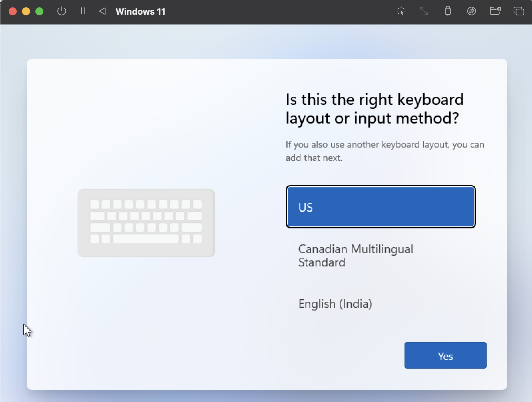532x402 pixels.
Task: Select the US keyboard layout
Action: (x=380, y=207)
